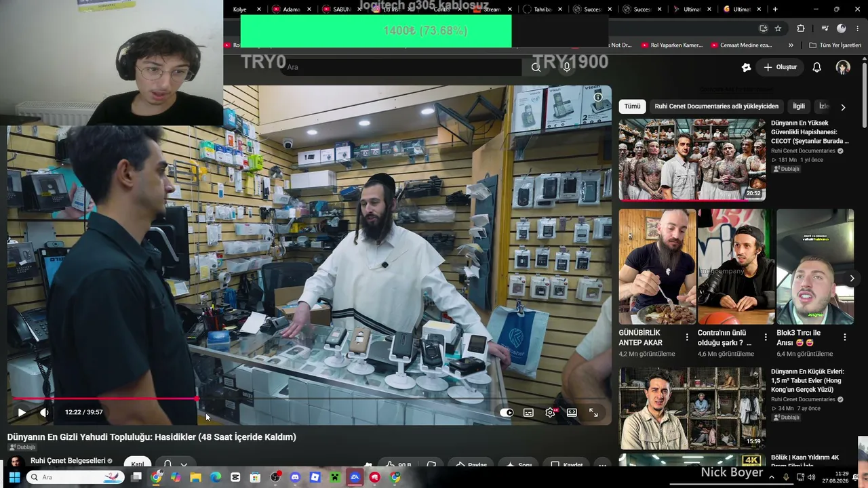Image resolution: width=868 pixels, height=488 pixels.
Task: Focus the YouTube 'Ara' search field
Action: pos(400,67)
